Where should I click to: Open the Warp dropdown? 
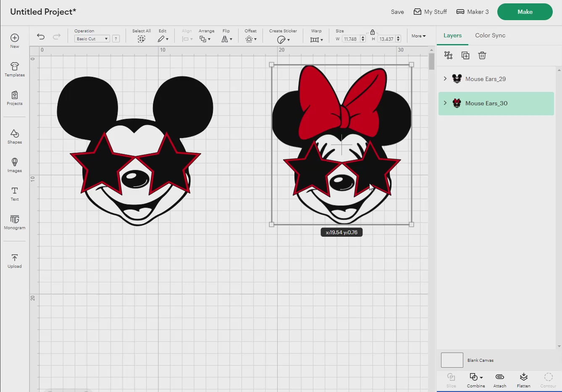317,39
